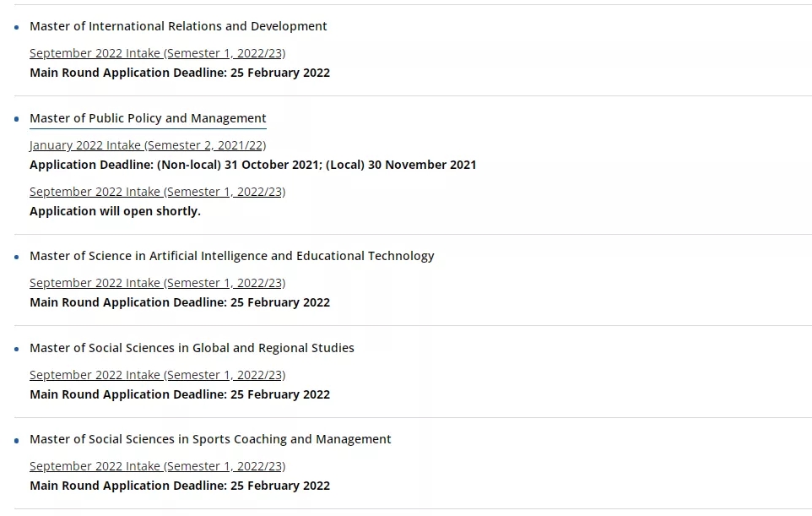The height and width of the screenshot is (516, 812).
Task: Click September 2022 Intake under Global and Regional Studies
Action: (x=157, y=375)
